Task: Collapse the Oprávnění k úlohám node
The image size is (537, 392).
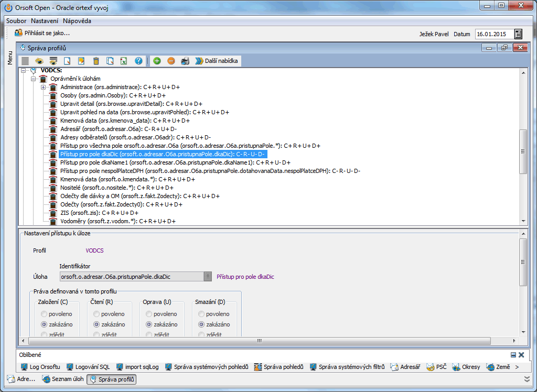Action: coord(33,79)
